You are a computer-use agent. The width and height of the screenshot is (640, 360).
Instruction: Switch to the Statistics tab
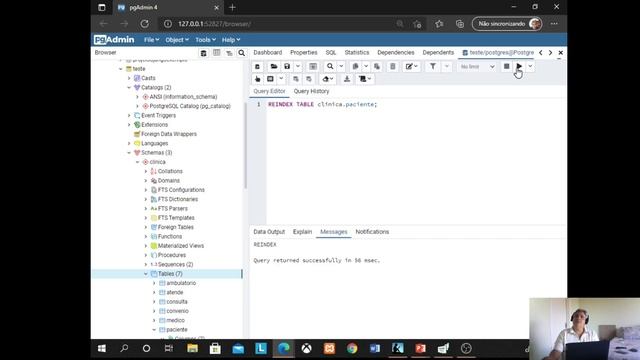tap(356, 53)
